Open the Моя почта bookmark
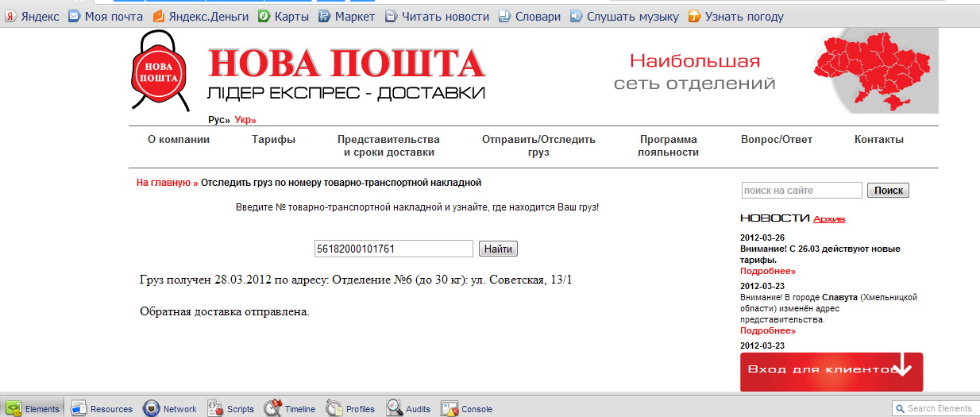This screenshot has width=980, height=417. pyautogui.click(x=105, y=16)
